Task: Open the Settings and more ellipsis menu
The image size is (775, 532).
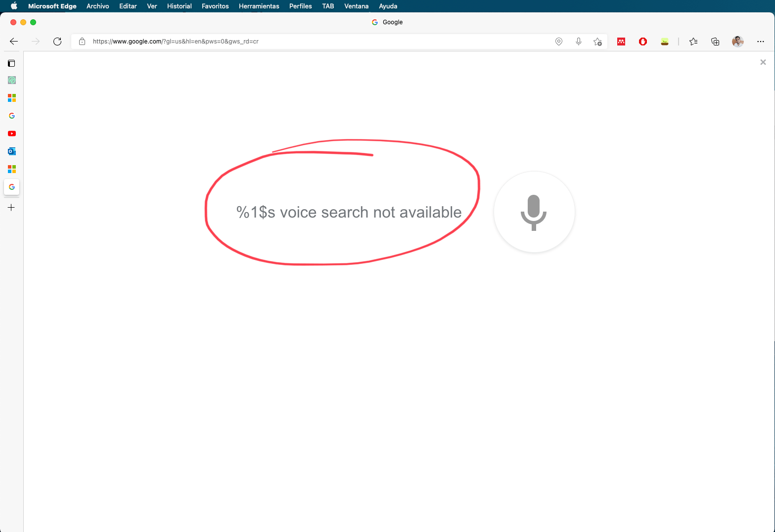Action: pos(761,42)
